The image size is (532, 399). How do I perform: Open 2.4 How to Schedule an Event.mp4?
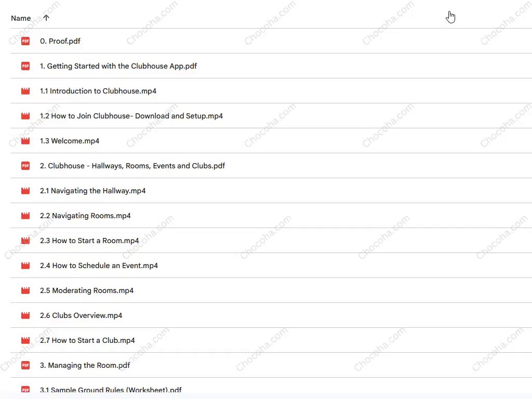pos(99,265)
